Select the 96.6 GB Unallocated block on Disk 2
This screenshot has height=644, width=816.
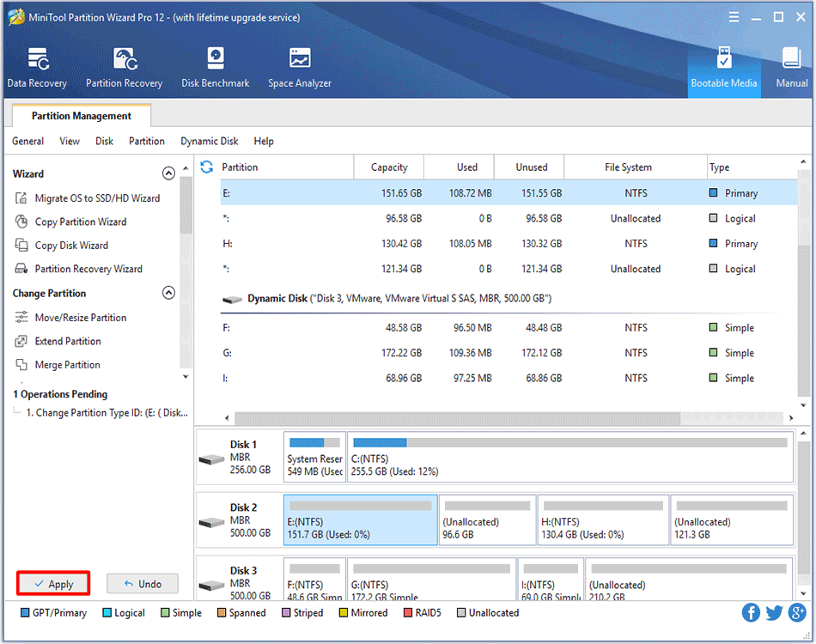(x=488, y=520)
